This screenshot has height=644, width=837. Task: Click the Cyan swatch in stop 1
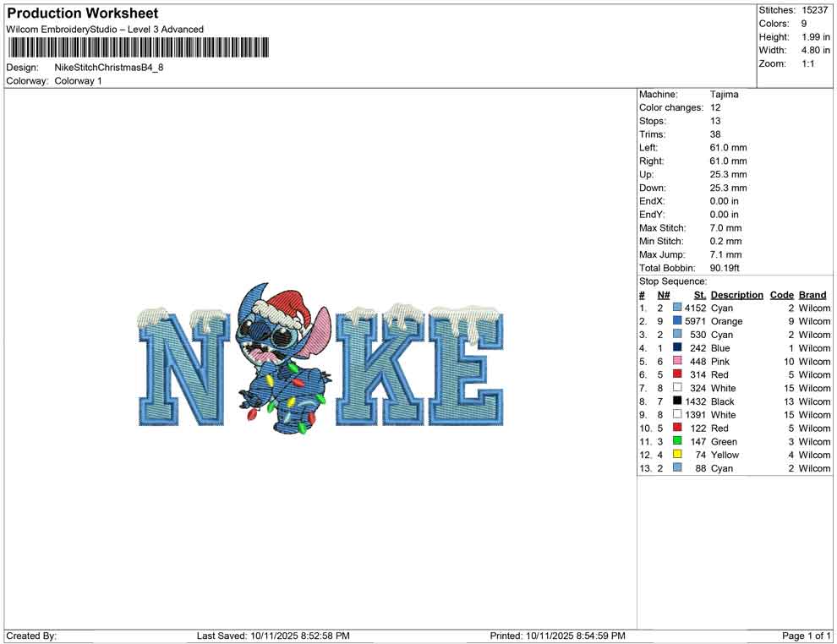(677, 308)
